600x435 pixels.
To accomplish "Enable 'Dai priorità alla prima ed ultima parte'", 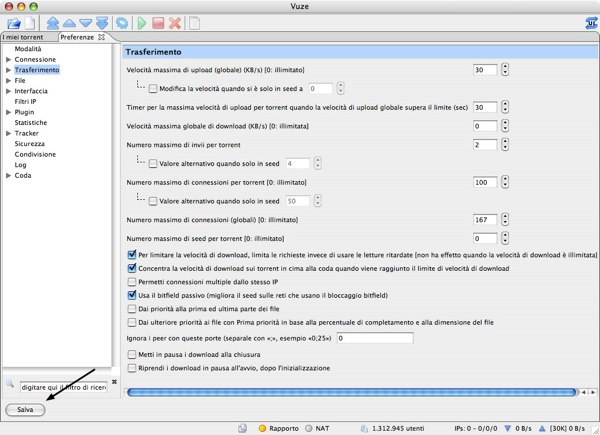I will click(x=132, y=309).
